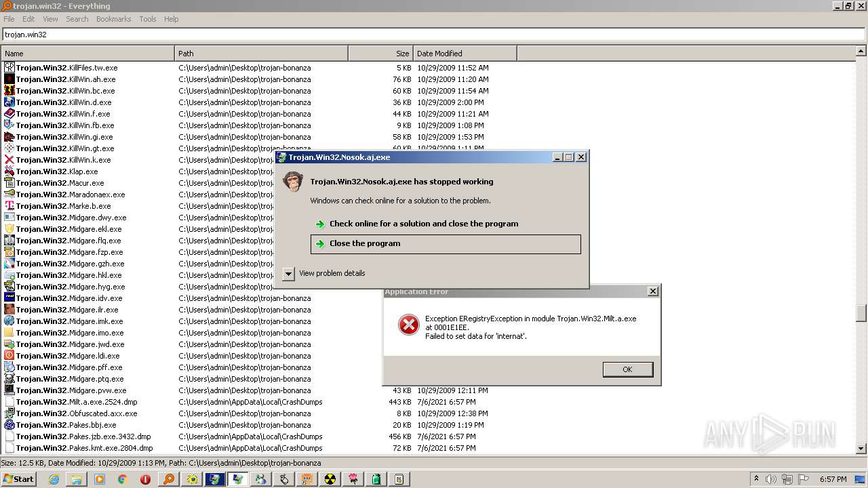The width and height of the screenshot is (868, 488).
Task: Select the Trojan.Win32.KillFiles.tw.exe file icon
Action: 9,68
